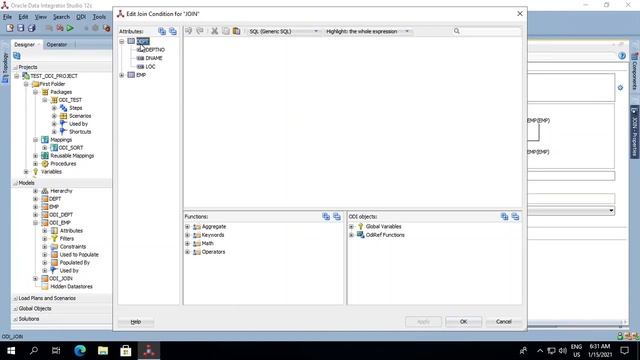Viewport: 640px width, 360px height.
Task: Click the ODI Studio taskbar icon
Action: pos(149,350)
